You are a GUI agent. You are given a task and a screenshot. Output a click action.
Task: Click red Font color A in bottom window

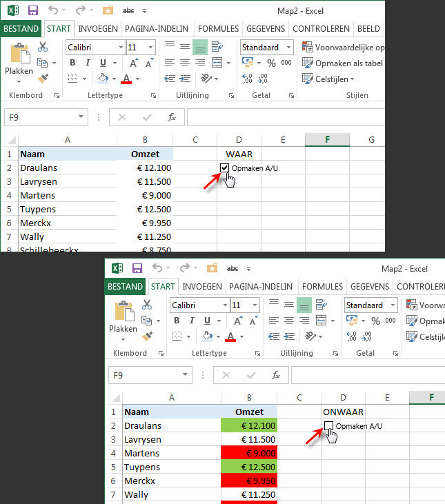tap(230, 336)
